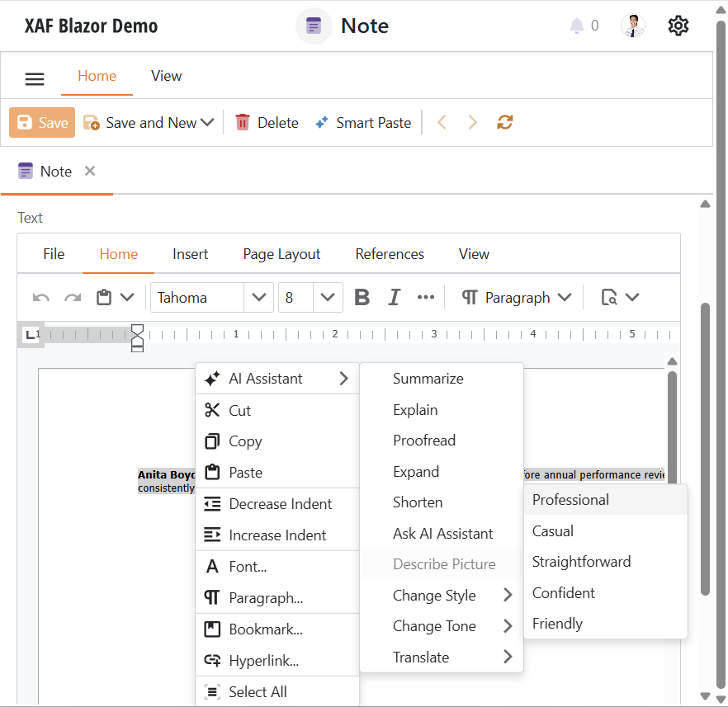This screenshot has width=728, height=707.
Task: Select the editor Home tab
Action: coord(119,254)
